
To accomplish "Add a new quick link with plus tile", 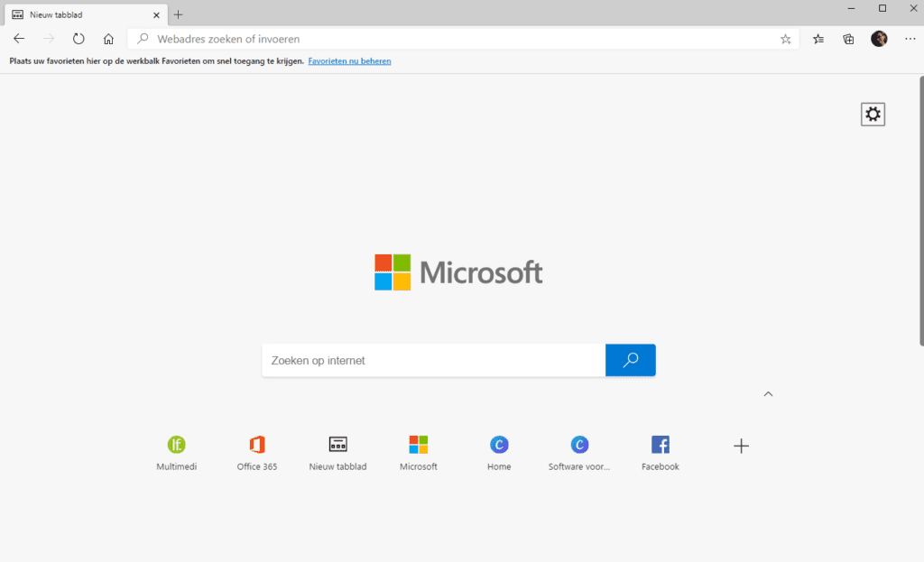I will 741,446.
